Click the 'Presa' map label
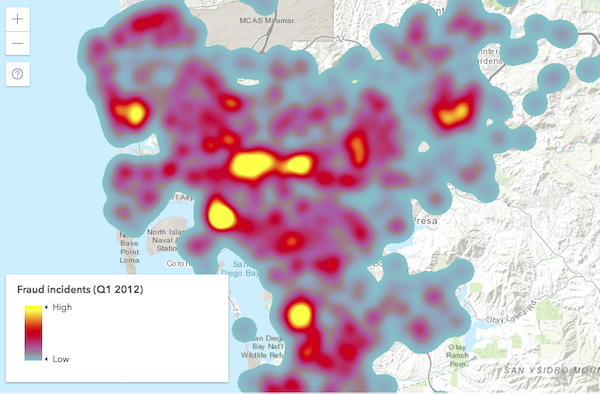Screen dimensions: 600x394 pyautogui.click(x=425, y=221)
